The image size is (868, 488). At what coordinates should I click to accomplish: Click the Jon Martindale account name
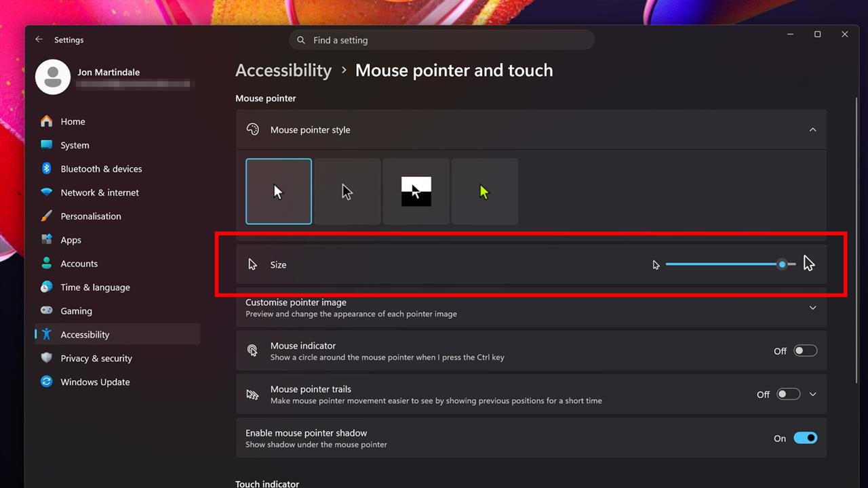tap(108, 72)
